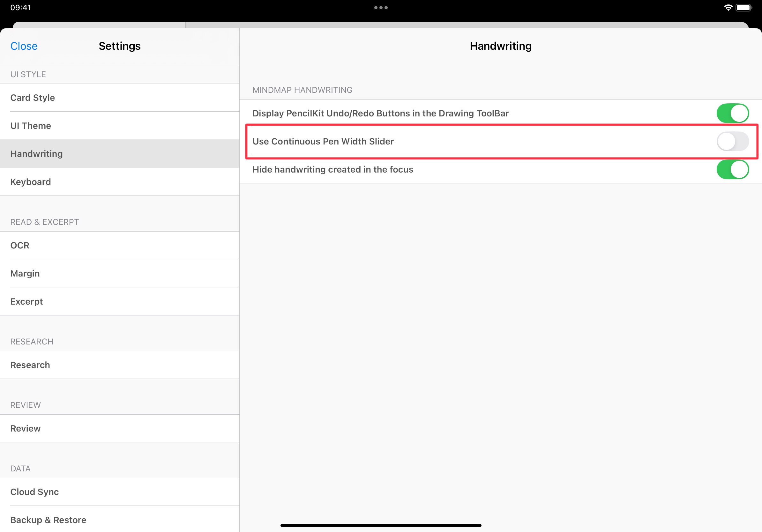Viewport: 762px width, 532px height.
Task: Turn off Hide handwriting created in focus
Action: [x=732, y=169]
